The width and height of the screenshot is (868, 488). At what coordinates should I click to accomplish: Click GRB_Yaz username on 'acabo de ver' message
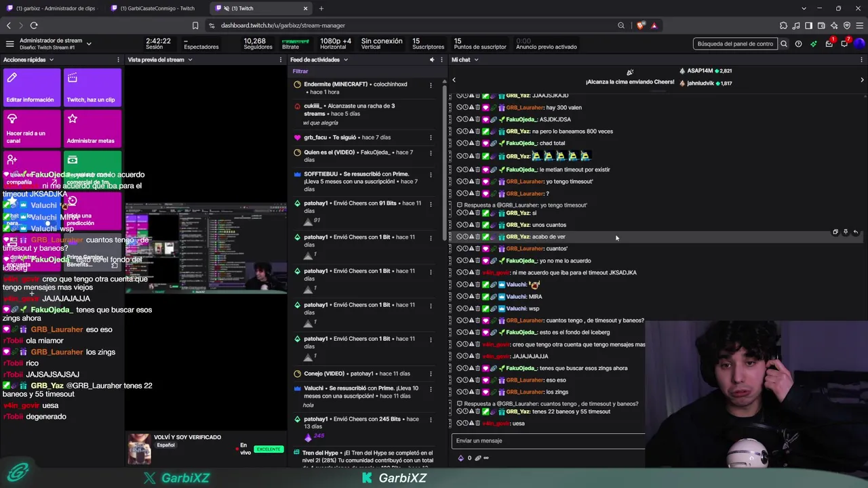pyautogui.click(x=518, y=237)
